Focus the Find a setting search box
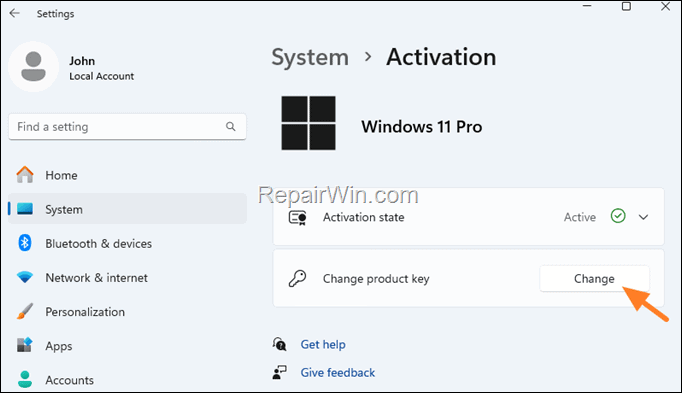 [x=127, y=127]
